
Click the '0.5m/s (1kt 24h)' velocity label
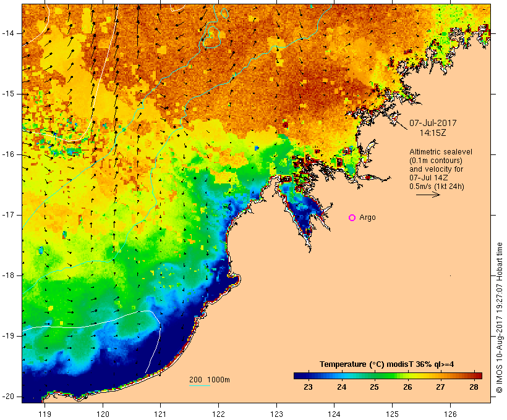pos(437,187)
